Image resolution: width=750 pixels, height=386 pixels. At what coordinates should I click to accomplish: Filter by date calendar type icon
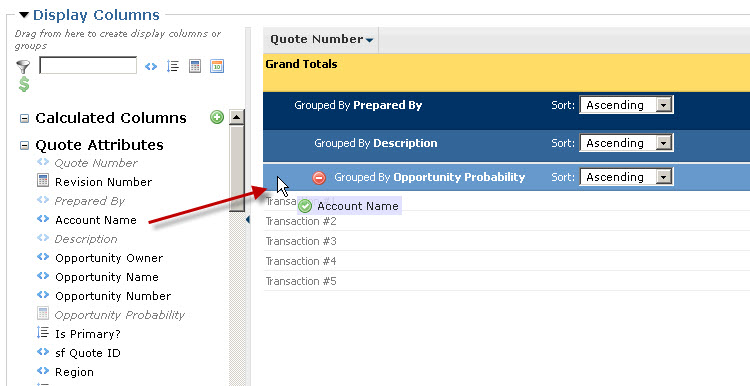217,66
